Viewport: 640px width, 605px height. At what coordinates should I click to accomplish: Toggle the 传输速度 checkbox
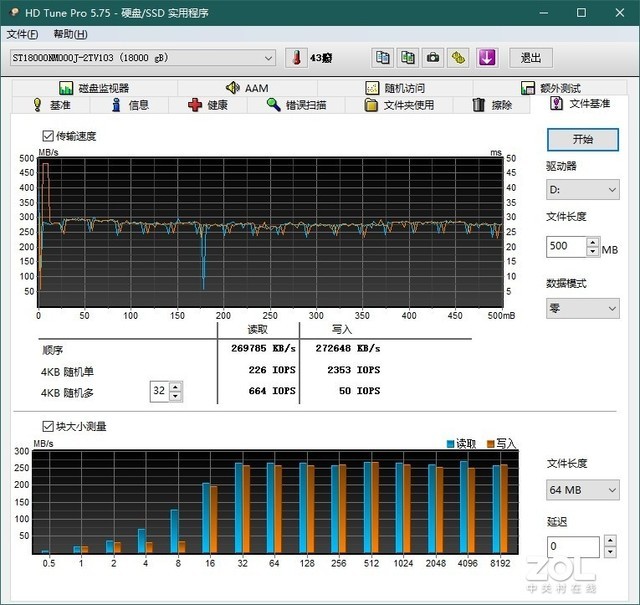[48, 136]
